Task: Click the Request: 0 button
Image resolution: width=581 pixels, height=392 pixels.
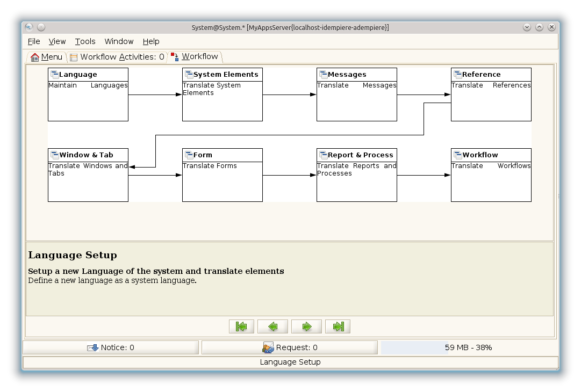Action: point(290,347)
